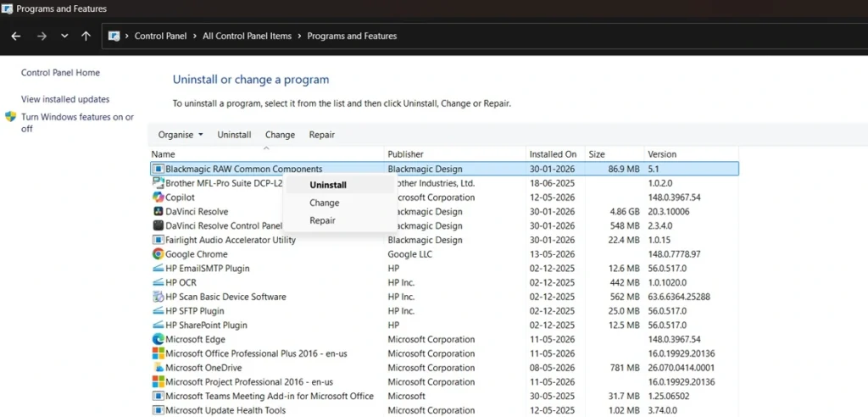Click Google LLC publisher cell

[410, 254]
